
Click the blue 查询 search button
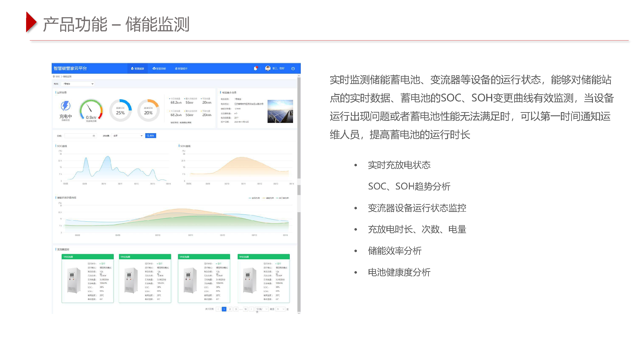(150, 136)
